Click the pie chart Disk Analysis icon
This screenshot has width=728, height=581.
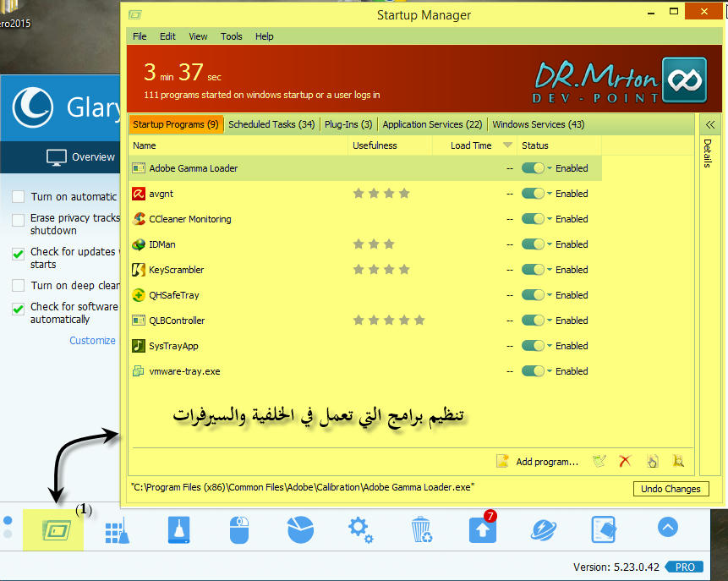pos(300,530)
